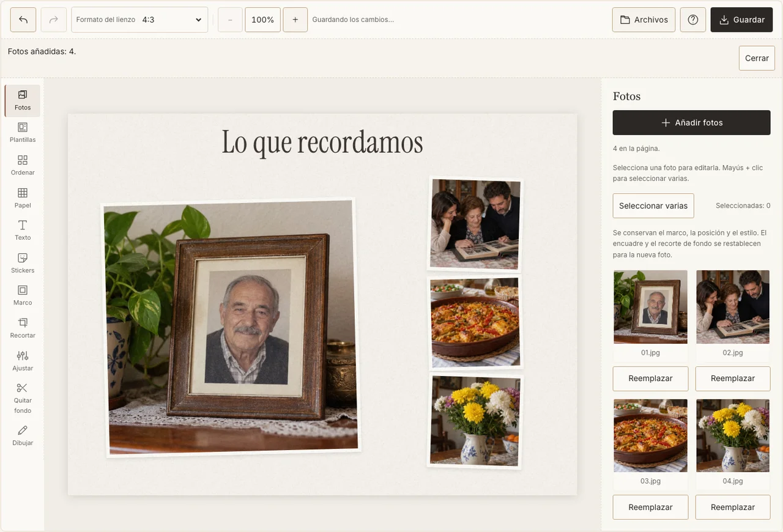Viewport: 783px width, 532px height.
Task: Open the help question mark icon
Action: [x=693, y=20]
